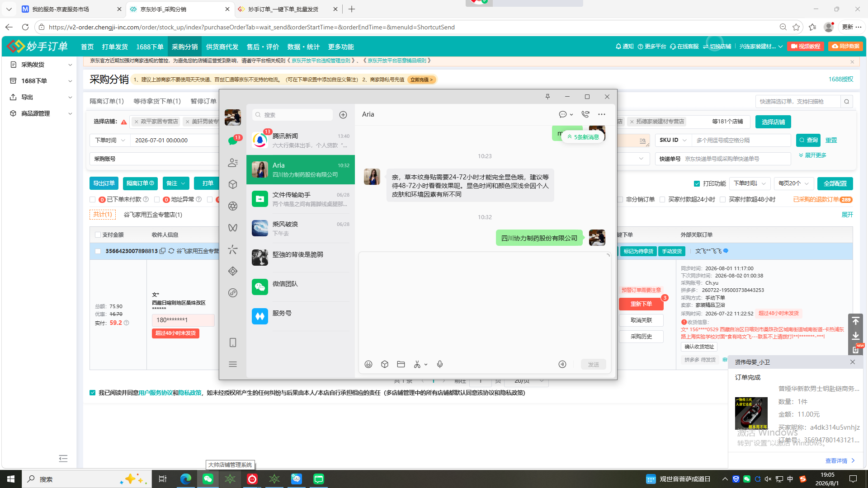The width and height of the screenshot is (868, 488).
Task: Switch to 等待拿货下单(1) tab
Action: (x=157, y=101)
